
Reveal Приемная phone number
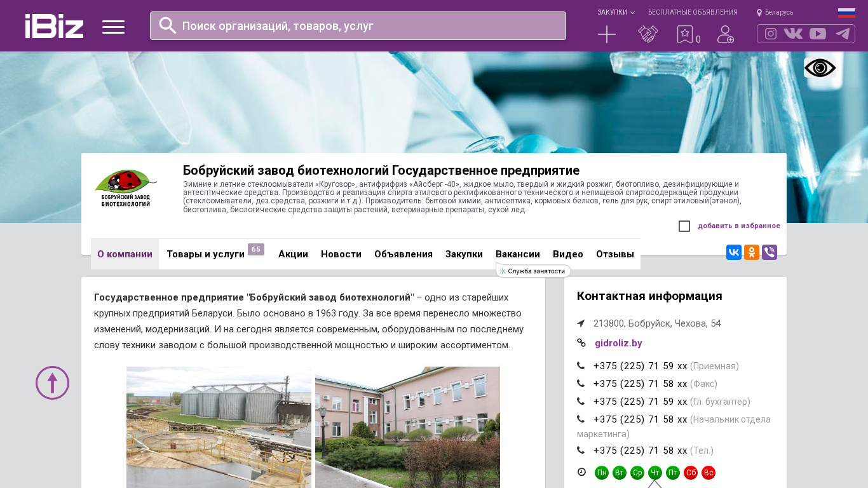pyautogui.click(x=641, y=366)
